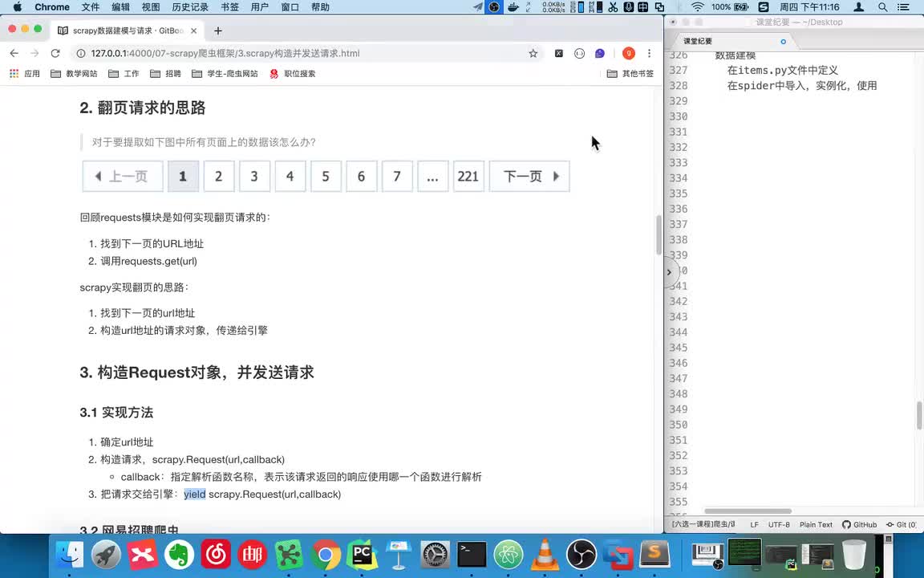
Task: Open Chrome's three-dot menu
Action: [650, 53]
